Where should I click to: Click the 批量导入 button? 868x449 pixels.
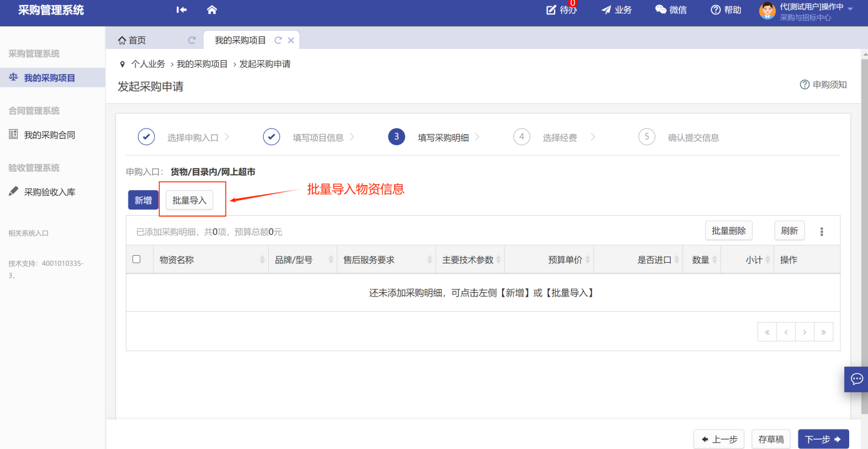coord(189,200)
